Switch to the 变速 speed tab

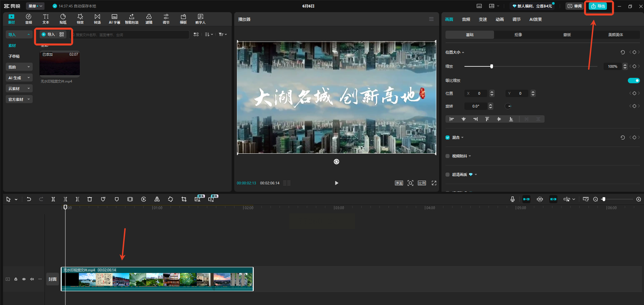[483, 19]
